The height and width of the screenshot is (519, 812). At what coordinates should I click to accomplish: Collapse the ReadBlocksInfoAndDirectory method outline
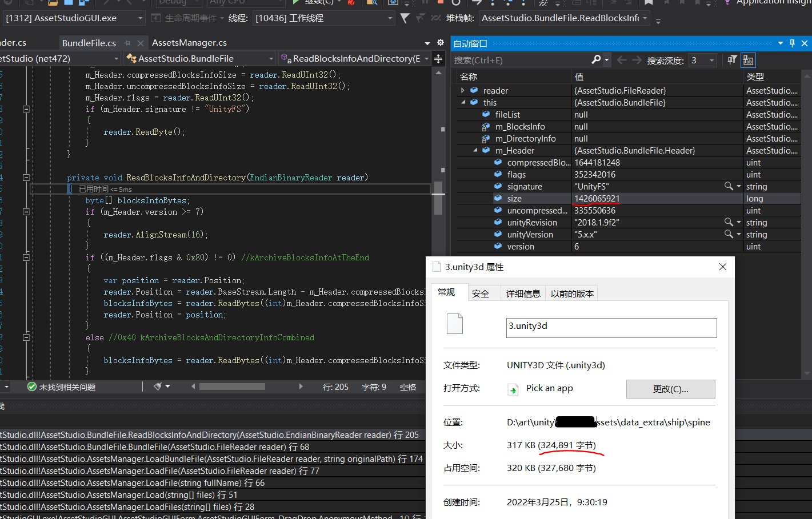[x=26, y=178]
